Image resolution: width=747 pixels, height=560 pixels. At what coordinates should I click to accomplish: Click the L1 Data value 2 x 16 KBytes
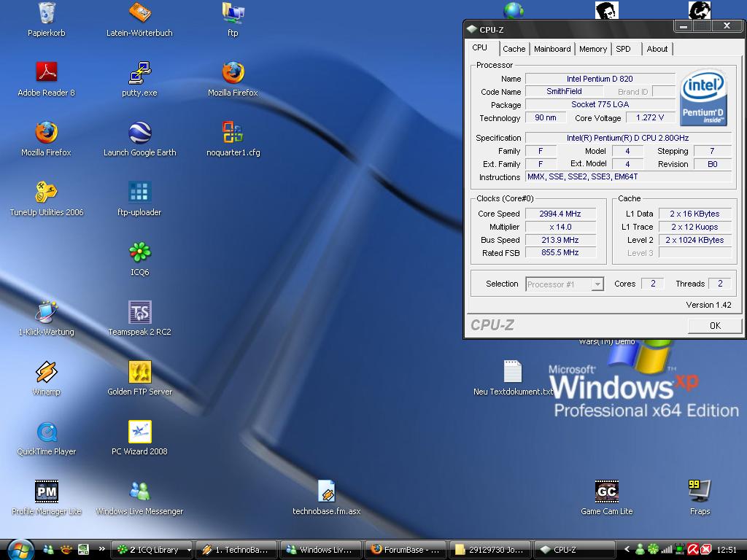694,214
